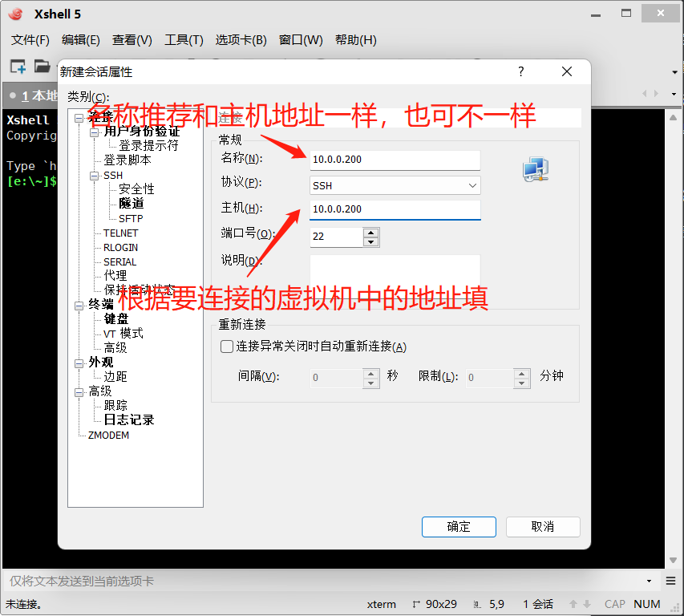Screen dimensions: 684x616
Task: Click the terminal scrollbar down arrow
Action: tap(673, 560)
